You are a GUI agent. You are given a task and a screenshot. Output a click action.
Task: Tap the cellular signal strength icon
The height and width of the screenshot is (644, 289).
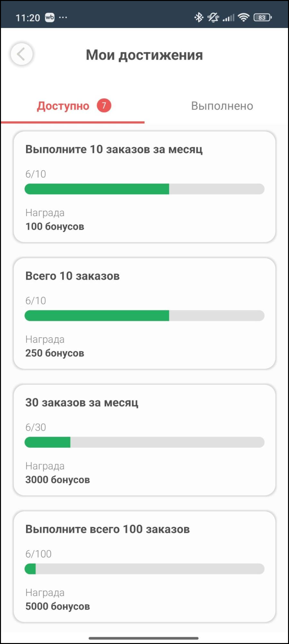(229, 18)
